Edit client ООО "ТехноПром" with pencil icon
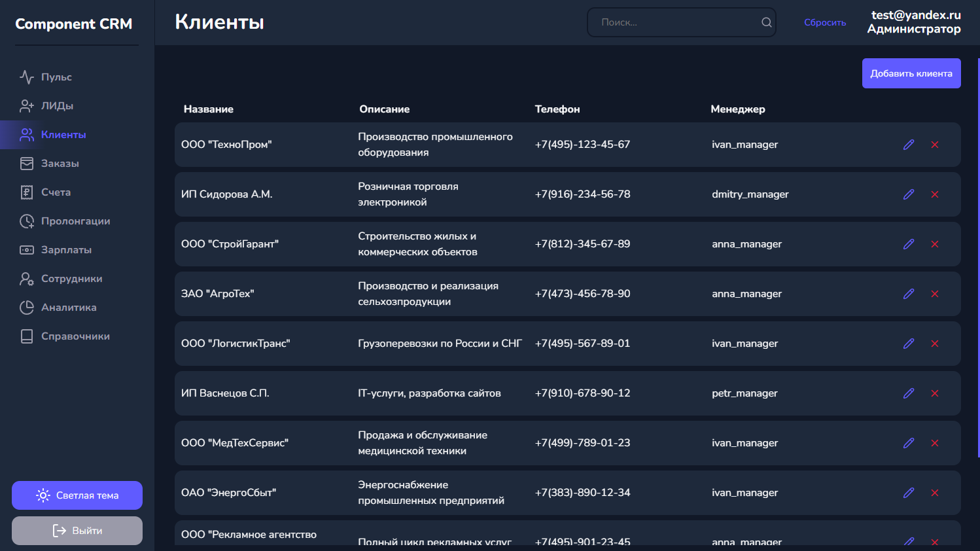The image size is (980, 551). 909,145
